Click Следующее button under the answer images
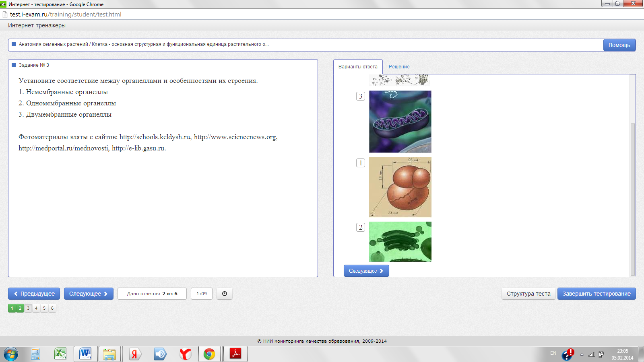The image size is (644, 362). (366, 271)
